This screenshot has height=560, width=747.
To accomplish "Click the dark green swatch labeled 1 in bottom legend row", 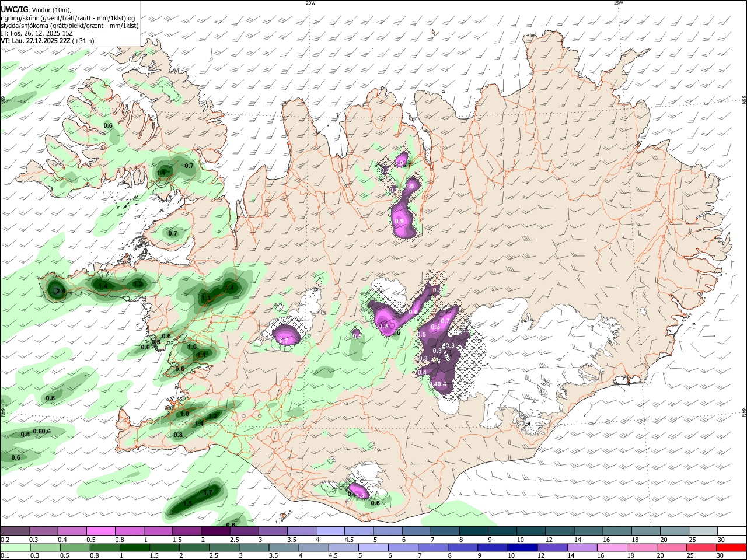I will 134,547.
